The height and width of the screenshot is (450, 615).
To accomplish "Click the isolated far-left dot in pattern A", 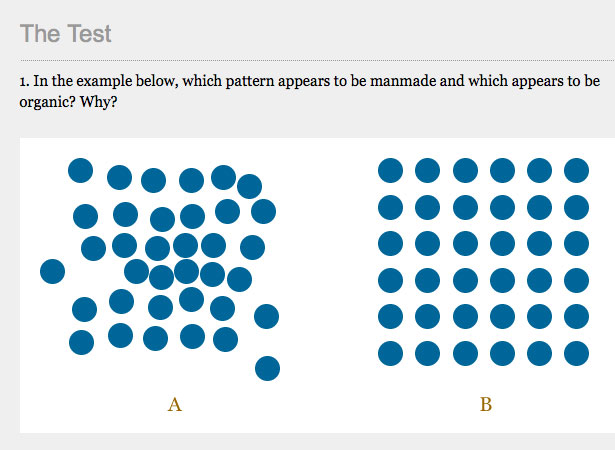I will [x=53, y=271].
